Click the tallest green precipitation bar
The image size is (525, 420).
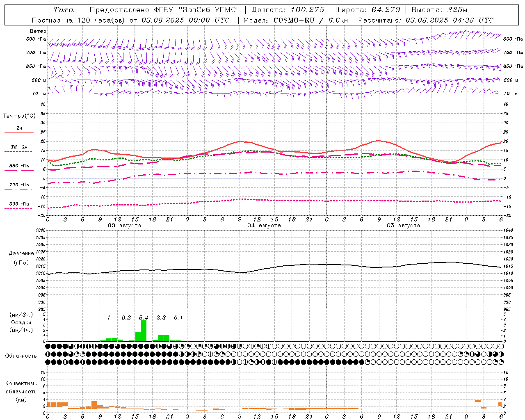click(144, 331)
